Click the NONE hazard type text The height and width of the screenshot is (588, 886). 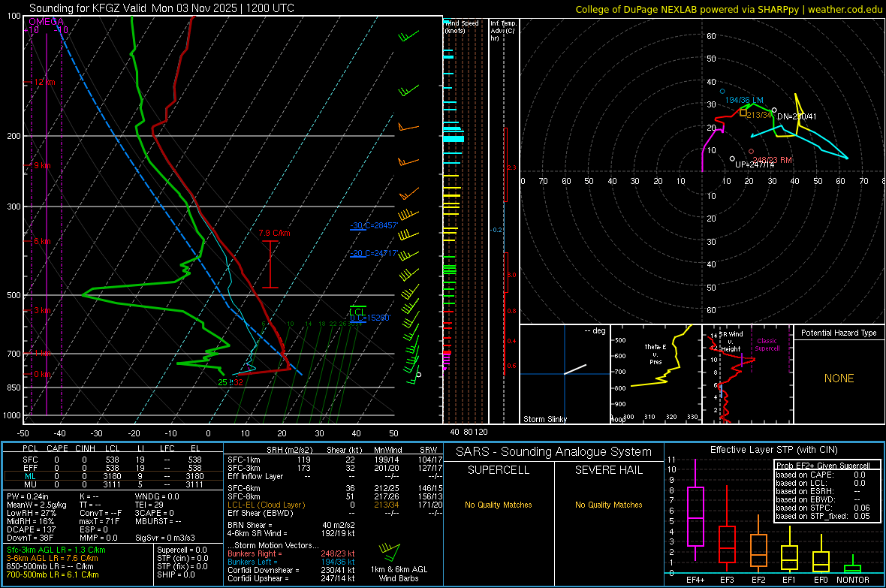pos(839,378)
